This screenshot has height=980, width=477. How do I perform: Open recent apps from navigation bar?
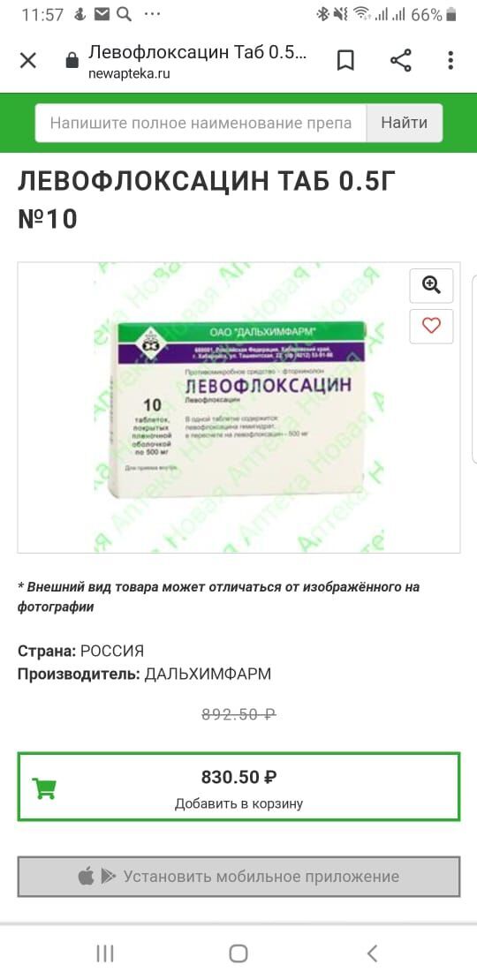coord(105,954)
